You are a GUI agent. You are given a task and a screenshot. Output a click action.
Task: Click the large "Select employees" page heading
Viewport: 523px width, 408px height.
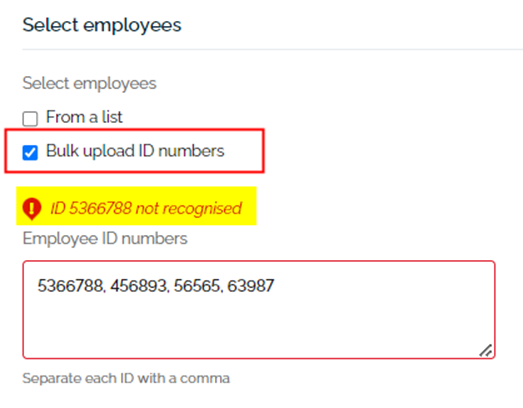coord(102,25)
